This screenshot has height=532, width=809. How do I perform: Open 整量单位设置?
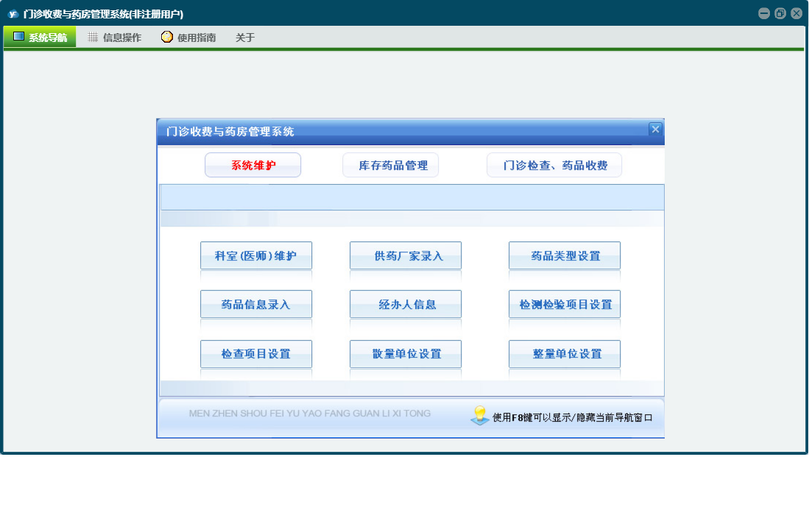click(565, 354)
